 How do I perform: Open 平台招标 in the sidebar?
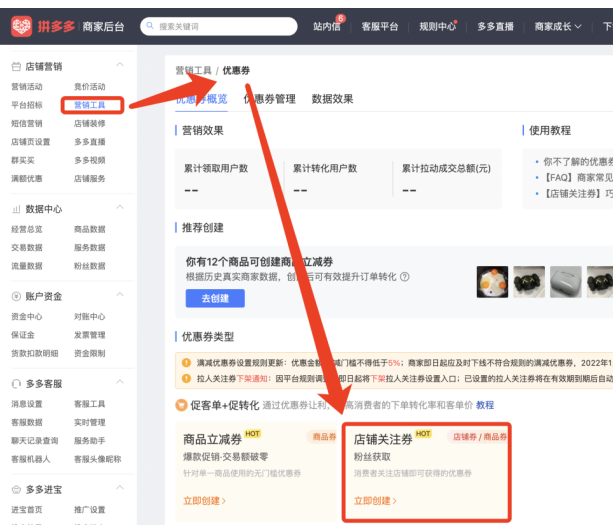coord(27,105)
